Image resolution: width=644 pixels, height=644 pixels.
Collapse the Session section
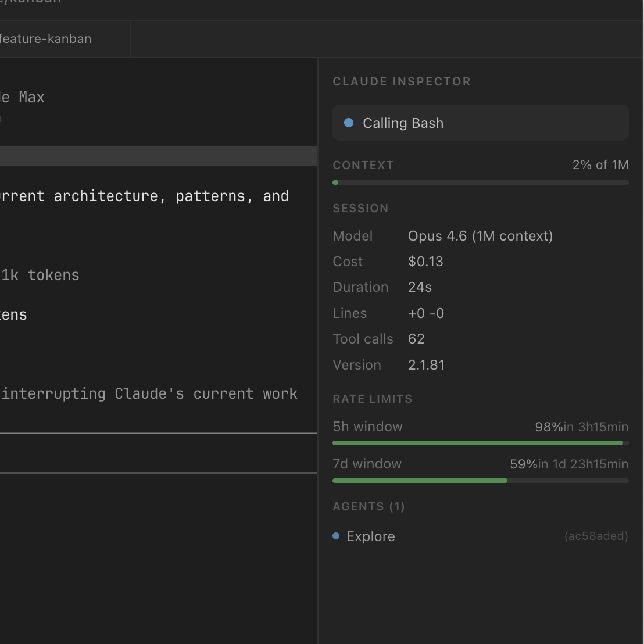[x=360, y=208]
